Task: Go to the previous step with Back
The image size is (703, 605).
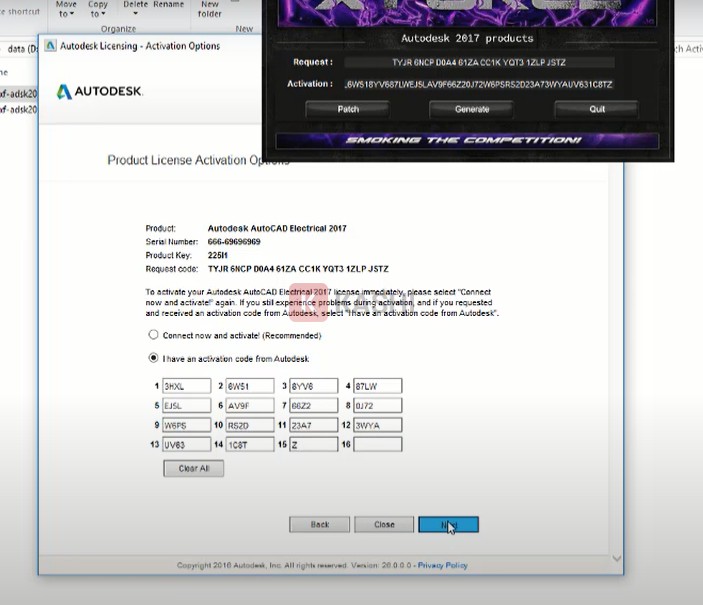Action: pos(319,524)
